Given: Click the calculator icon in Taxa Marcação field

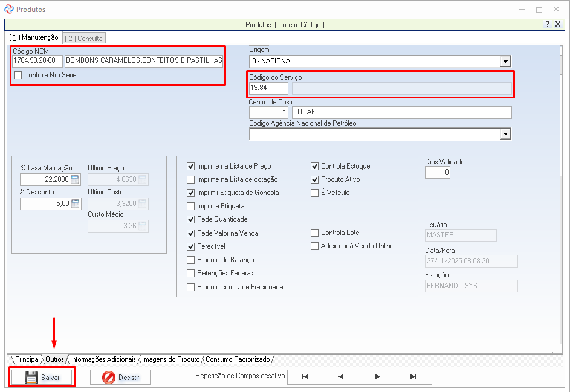Looking at the screenshot, I should pos(75,179).
